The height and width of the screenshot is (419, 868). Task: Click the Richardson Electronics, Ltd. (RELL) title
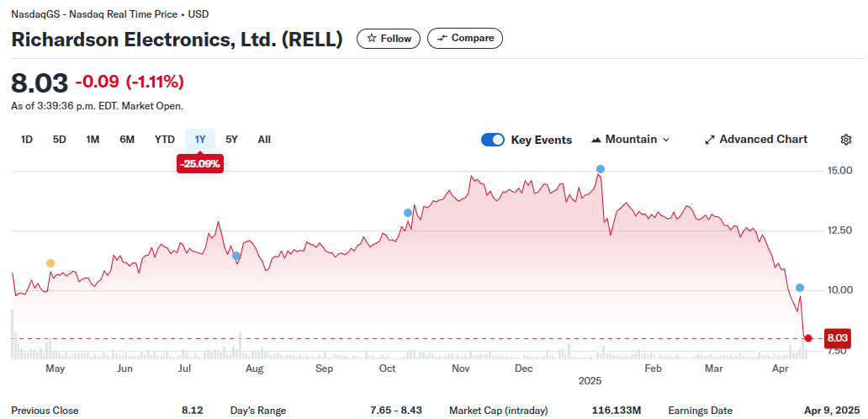[x=177, y=40]
